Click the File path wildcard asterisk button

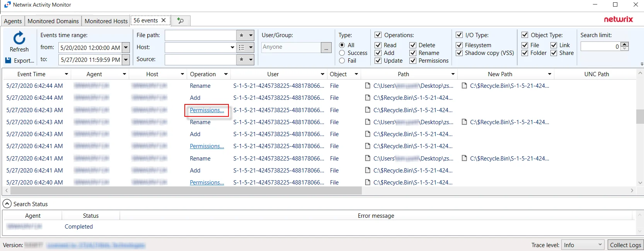click(x=242, y=35)
